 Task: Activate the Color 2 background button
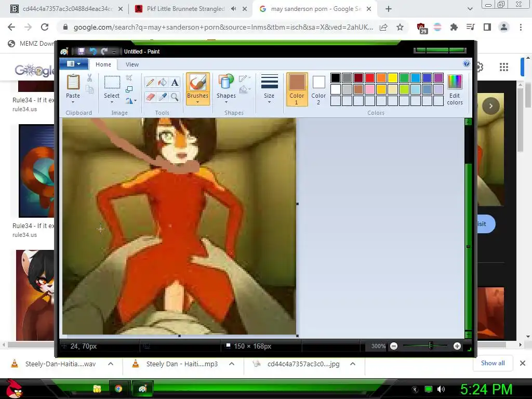pyautogui.click(x=318, y=89)
